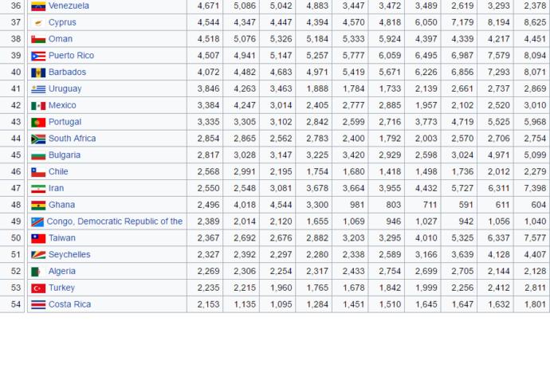Viewport: 550px width, 392px height.
Task: Click the Oman flag icon
Action: 38,39
